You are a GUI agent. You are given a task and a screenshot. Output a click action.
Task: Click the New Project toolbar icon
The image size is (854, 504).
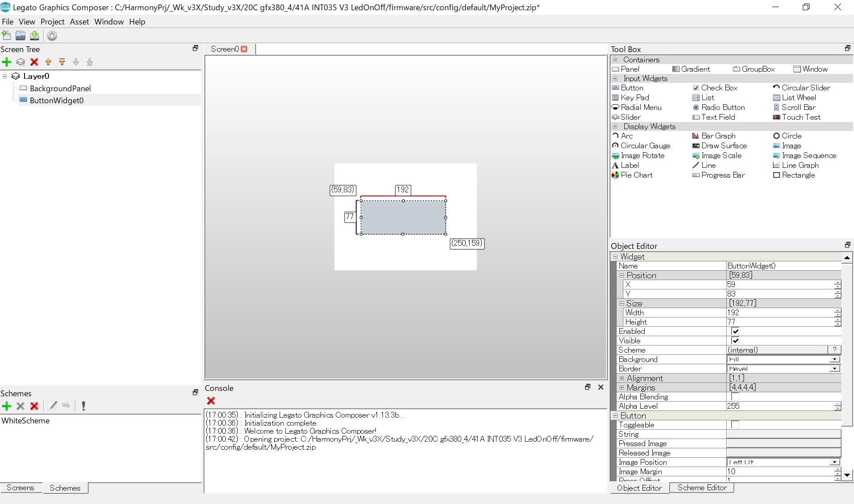[7, 36]
